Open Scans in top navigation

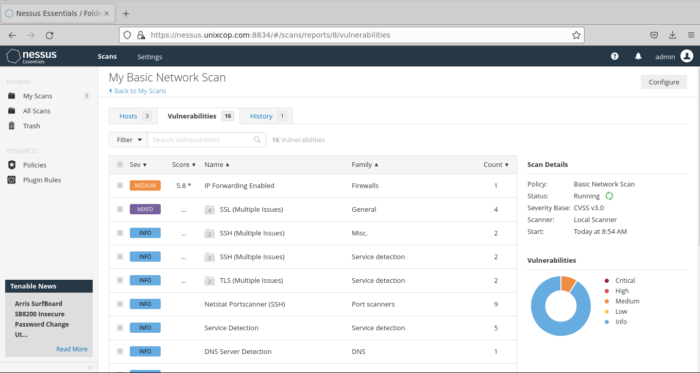coord(107,57)
